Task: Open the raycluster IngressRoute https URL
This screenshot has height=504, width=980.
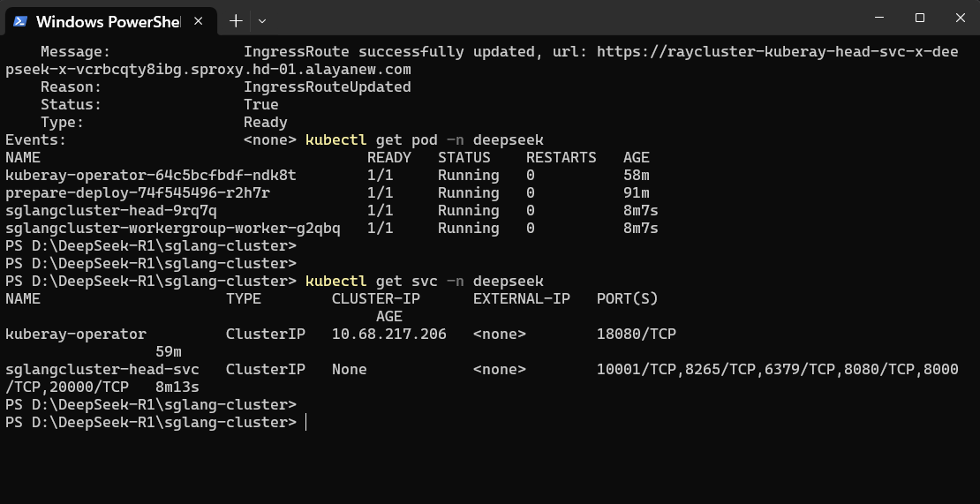Action: (777, 52)
